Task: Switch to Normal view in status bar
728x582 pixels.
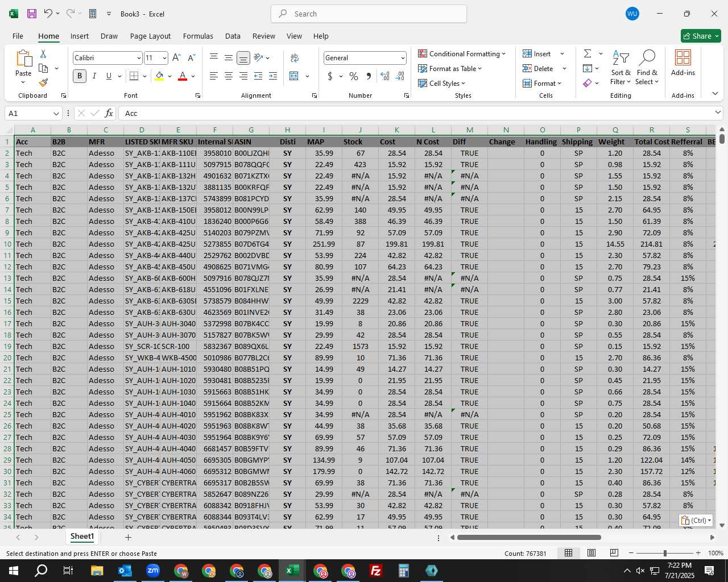Action: 568,553
